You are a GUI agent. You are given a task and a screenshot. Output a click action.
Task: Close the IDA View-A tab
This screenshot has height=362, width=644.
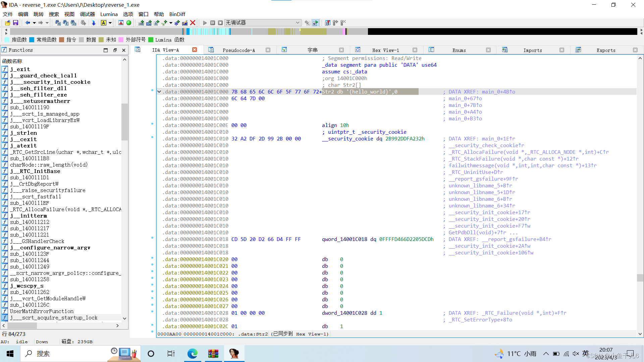point(195,50)
